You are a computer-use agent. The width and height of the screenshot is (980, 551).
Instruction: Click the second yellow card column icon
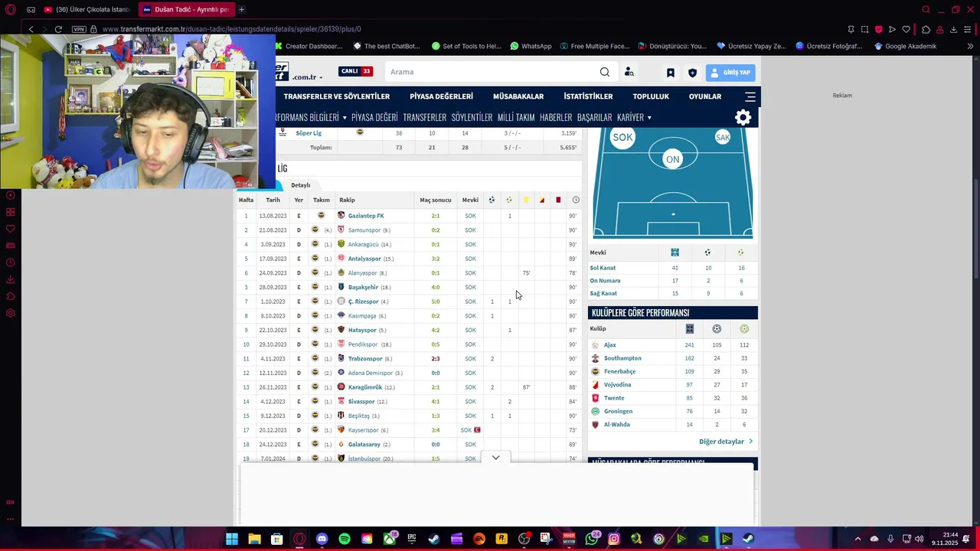coord(542,200)
